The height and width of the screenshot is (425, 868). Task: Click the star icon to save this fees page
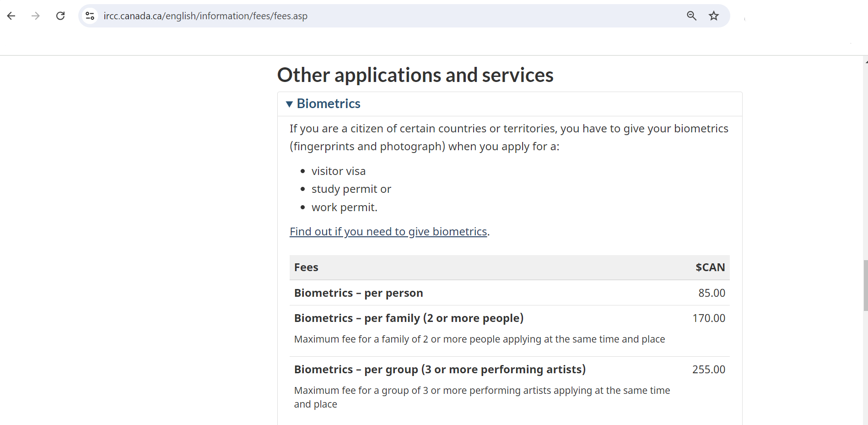click(714, 16)
